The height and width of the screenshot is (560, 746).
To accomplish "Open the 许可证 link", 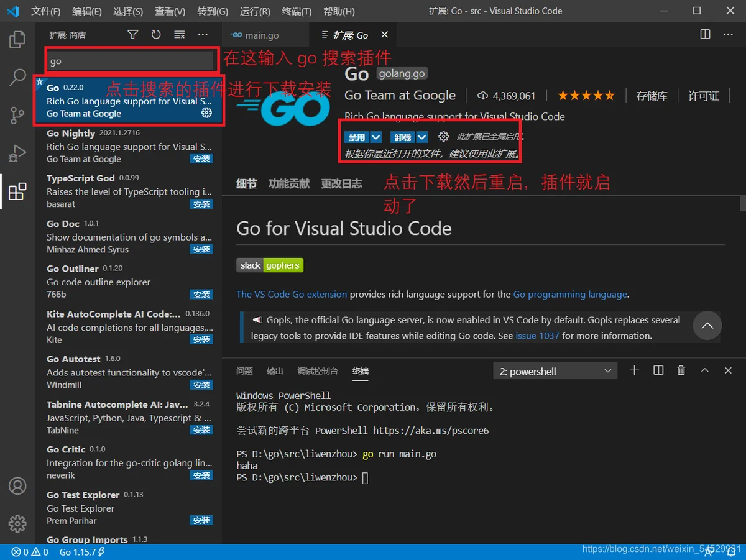I will 704,96.
